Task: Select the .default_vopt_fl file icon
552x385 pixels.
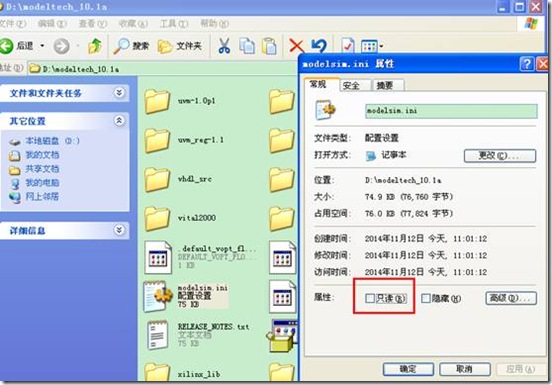Action: tap(158, 257)
